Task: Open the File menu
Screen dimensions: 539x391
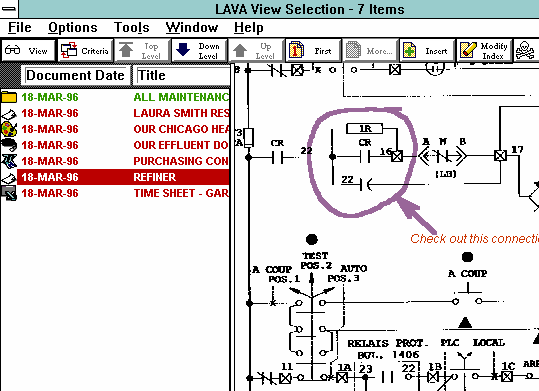Action: pyautogui.click(x=20, y=28)
